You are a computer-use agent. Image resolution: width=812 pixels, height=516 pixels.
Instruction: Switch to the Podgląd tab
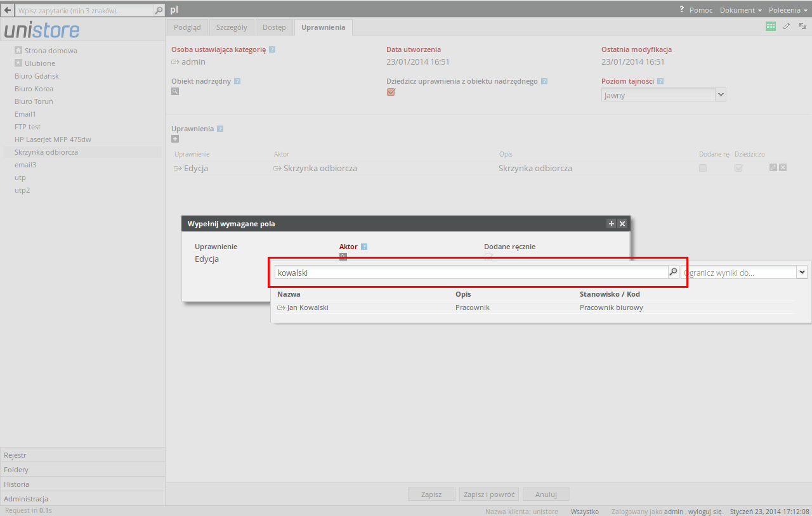coord(187,27)
